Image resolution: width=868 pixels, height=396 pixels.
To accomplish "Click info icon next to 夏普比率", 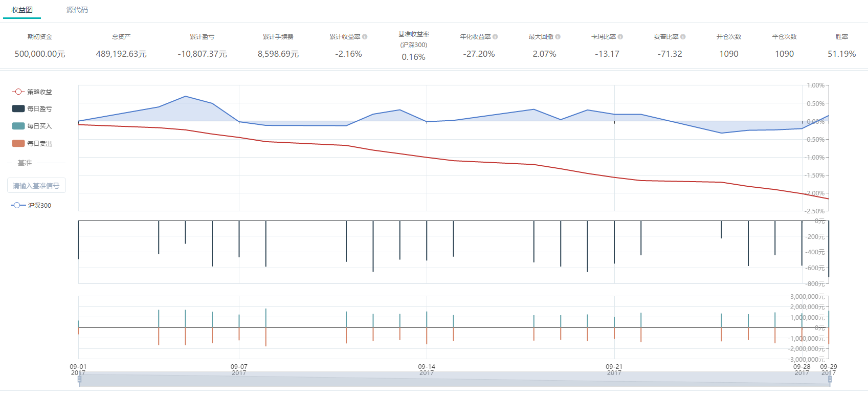I will [x=683, y=37].
